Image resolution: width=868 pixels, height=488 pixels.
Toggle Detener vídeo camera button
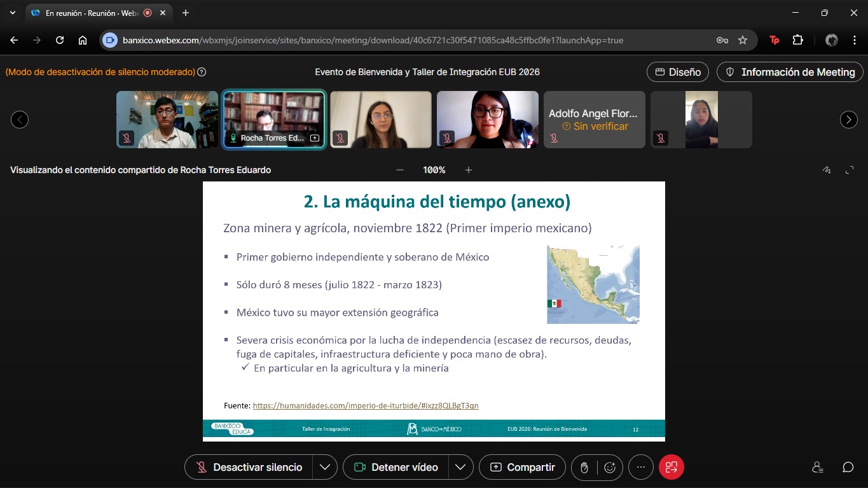pos(396,467)
